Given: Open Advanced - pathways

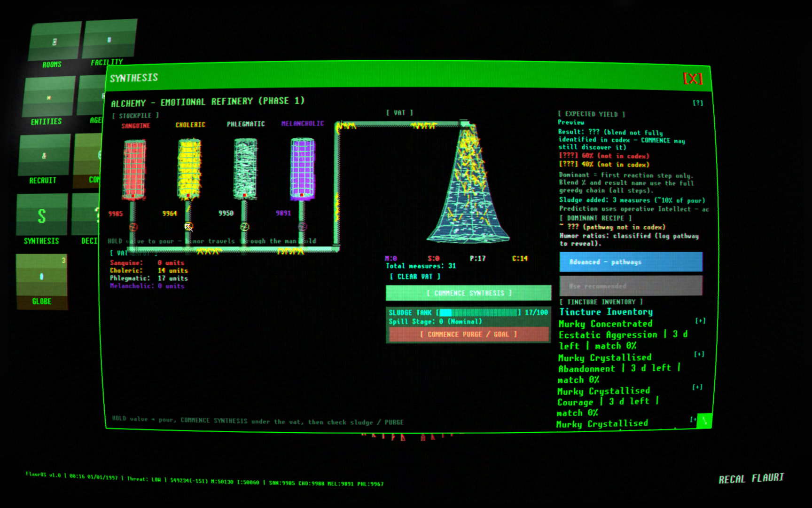Looking at the screenshot, I should 631,262.
